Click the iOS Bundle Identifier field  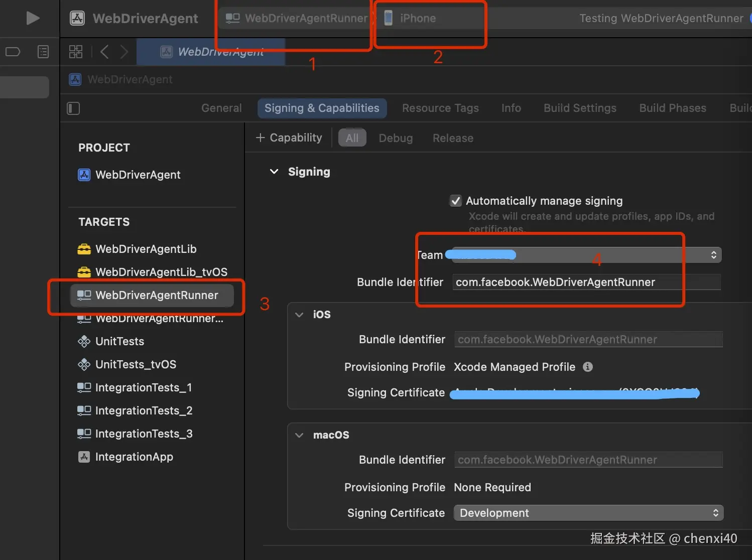pos(588,339)
